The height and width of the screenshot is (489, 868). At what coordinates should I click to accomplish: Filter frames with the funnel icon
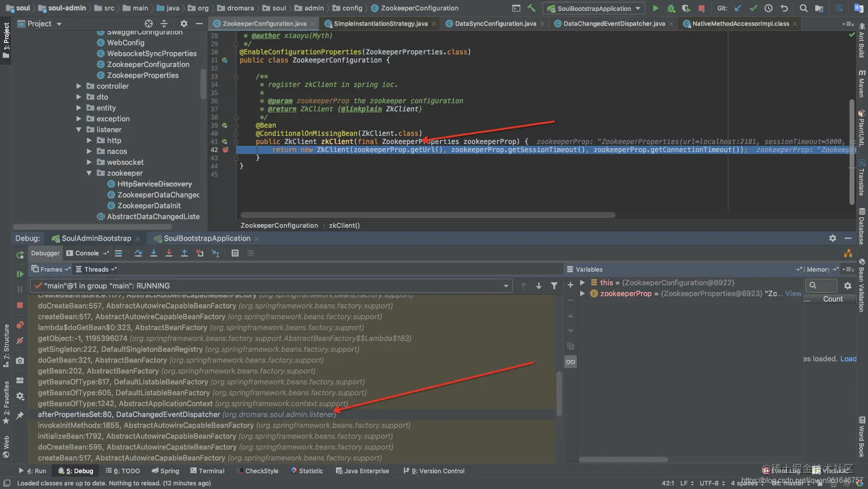click(554, 286)
